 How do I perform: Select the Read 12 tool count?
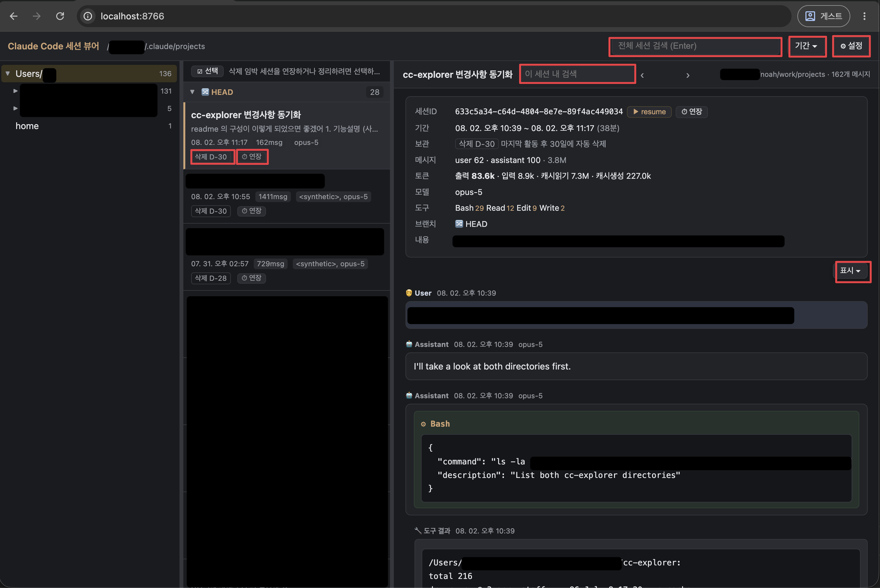click(x=500, y=208)
